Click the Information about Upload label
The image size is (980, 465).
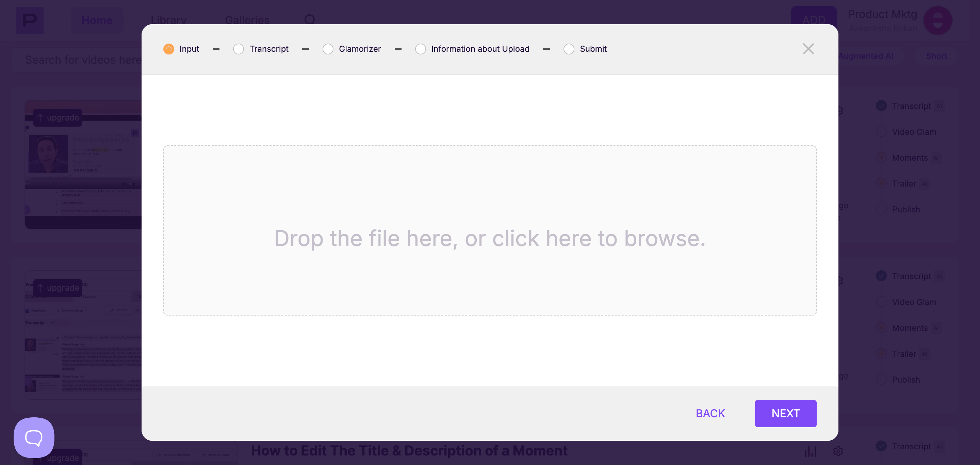click(x=480, y=49)
